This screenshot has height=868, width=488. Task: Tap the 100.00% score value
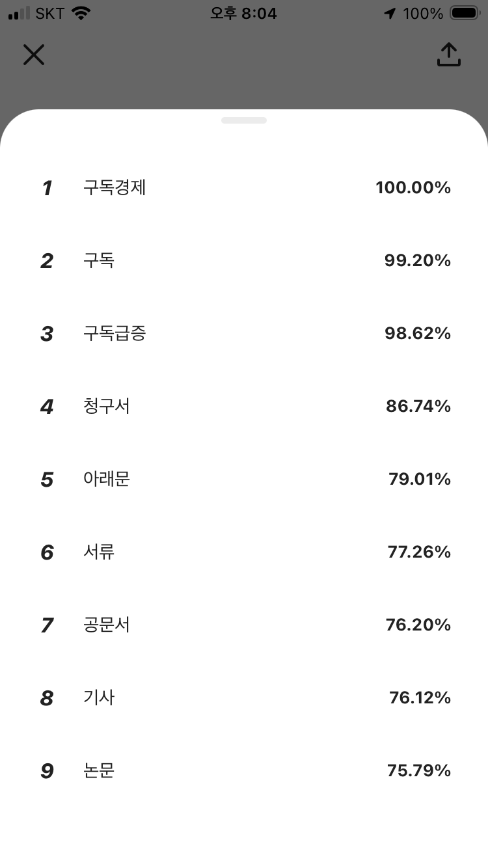click(x=413, y=188)
